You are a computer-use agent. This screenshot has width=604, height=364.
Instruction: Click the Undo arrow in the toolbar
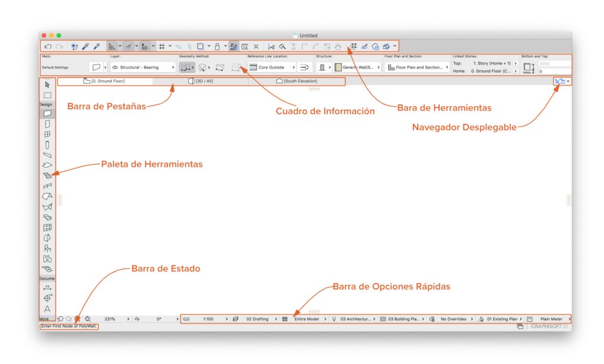(x=48, y=46)
